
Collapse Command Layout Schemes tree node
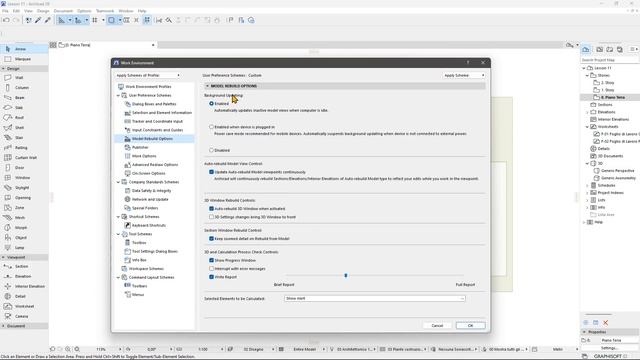click(x=118, y=278)
